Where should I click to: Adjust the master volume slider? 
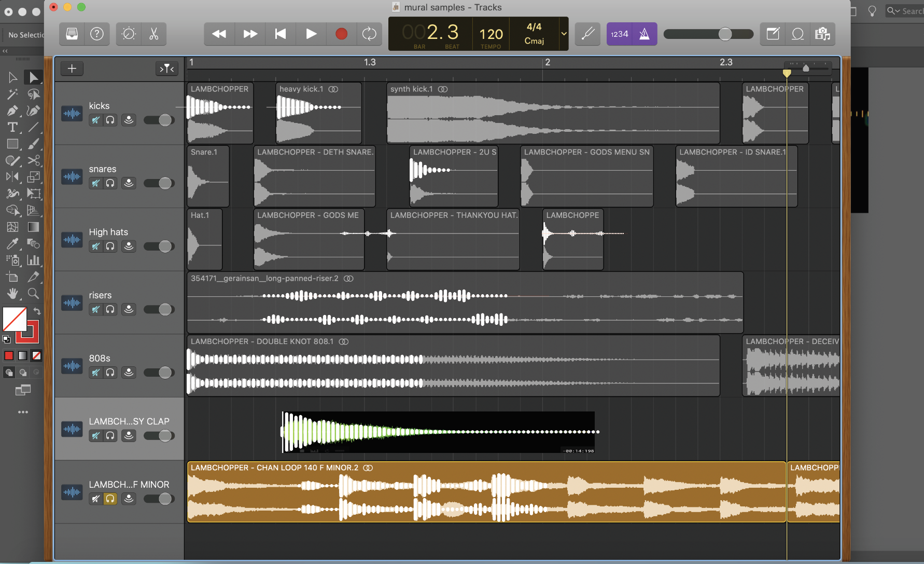point(708,34)
